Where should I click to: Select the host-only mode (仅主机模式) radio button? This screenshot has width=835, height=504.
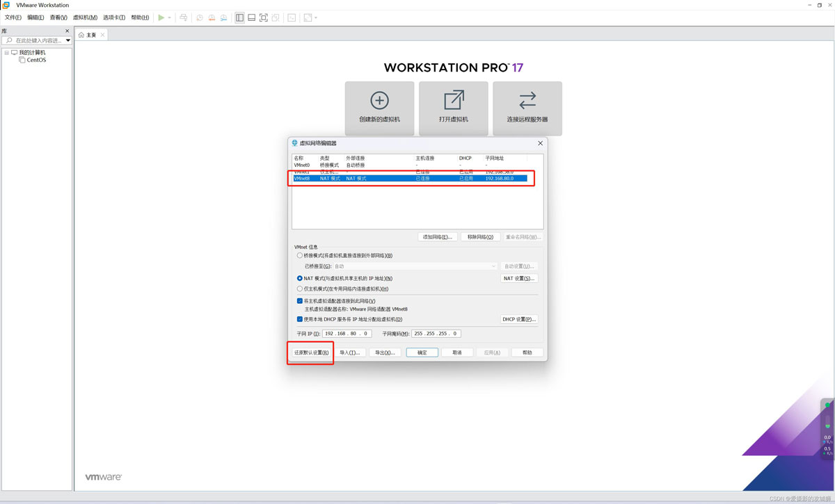[300, 288]
